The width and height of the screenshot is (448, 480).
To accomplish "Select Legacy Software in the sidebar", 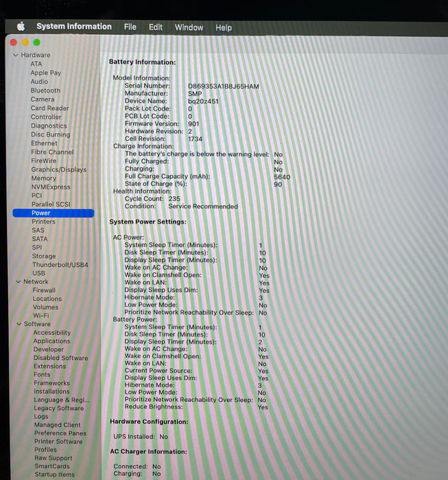I will point(59,409).
